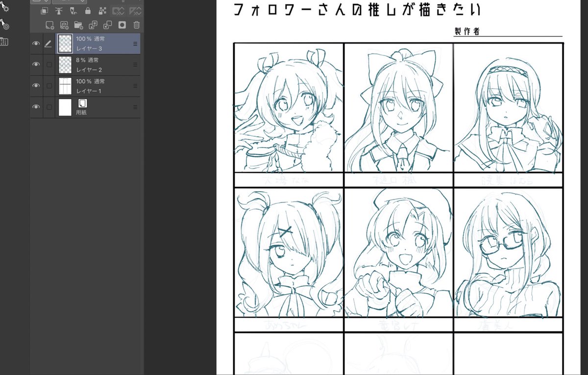This screenshot has width=588, height=375.
Task: Grab handle icon of 用紙 layer
Action: [135, 107]
